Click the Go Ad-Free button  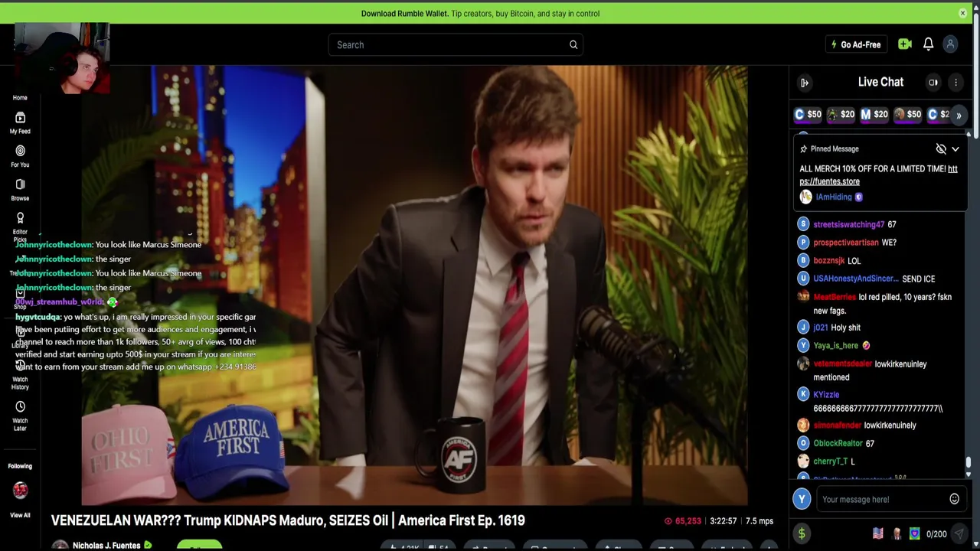(x=856, y=44)
